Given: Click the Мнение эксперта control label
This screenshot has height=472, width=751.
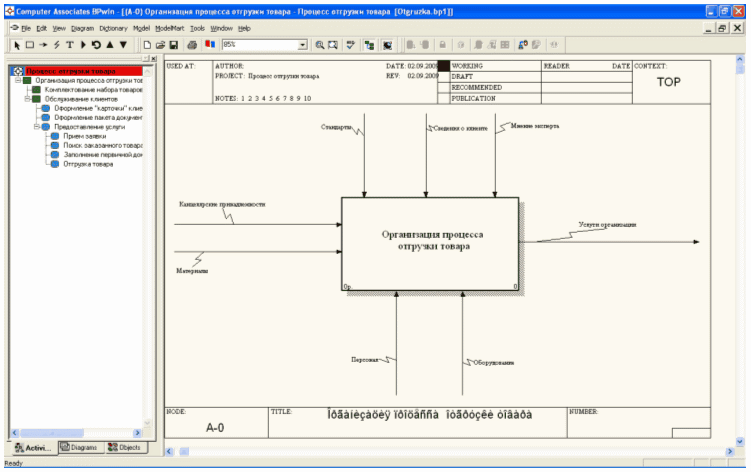Looking at the screenshot, I should tap(535, 126).
